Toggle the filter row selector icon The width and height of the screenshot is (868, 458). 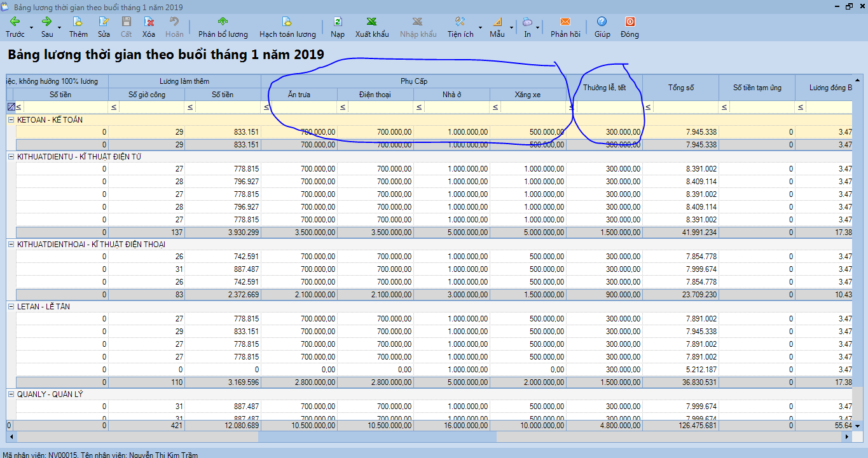coord(10,107)
